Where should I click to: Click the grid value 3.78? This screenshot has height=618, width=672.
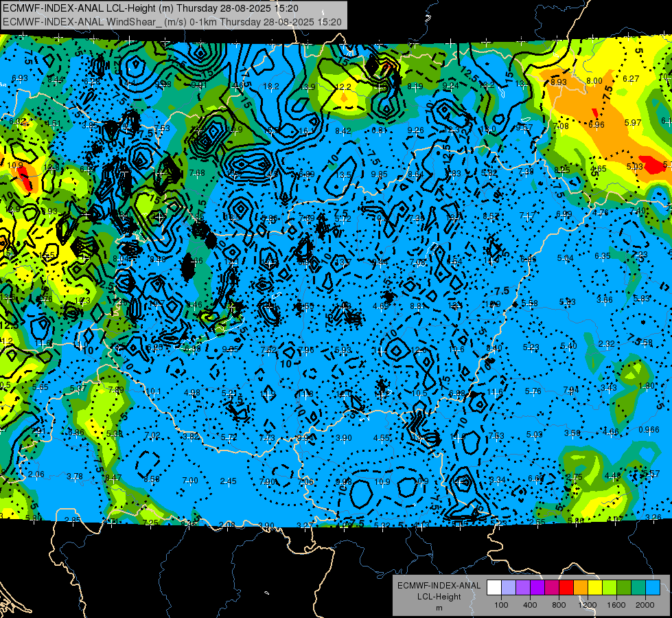(75, 476)
